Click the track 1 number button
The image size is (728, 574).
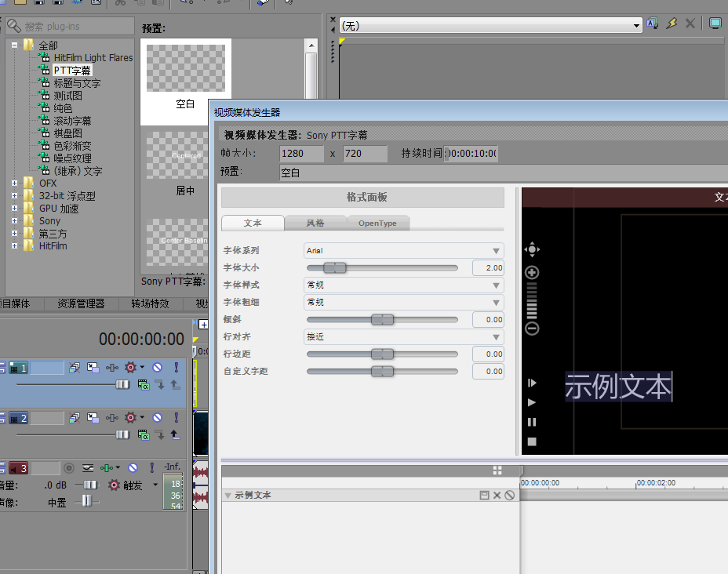pos(19,368)
